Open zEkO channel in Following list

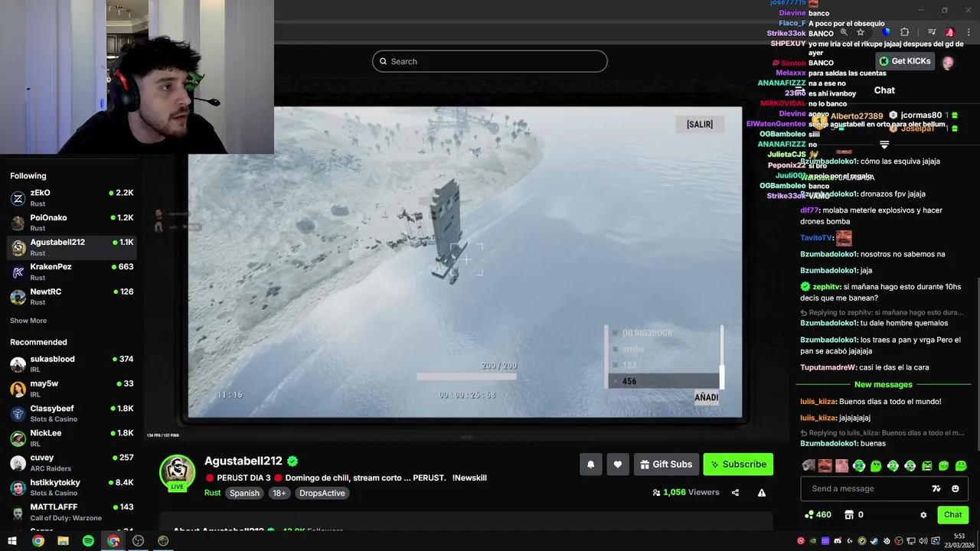pyautogui.click(x=72, y=198)
